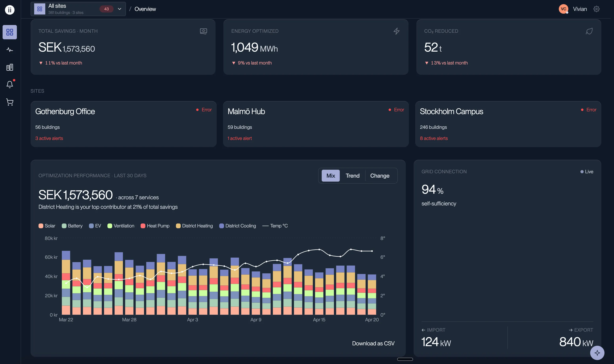614x364 pixels.
Task: Click the Overview breadcrumb
Action: (145, 9)
